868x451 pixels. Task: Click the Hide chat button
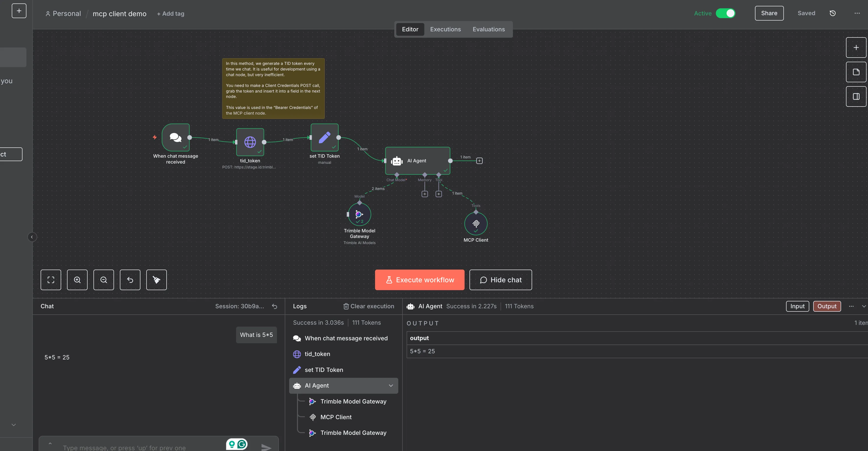(x=500, y=280)
